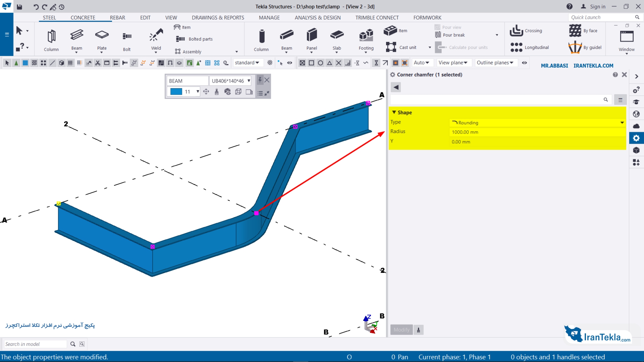This screenshot has width=644, height=362.
Task: Click the scissors cut selection switch
Action: click(x=98, y=63)
